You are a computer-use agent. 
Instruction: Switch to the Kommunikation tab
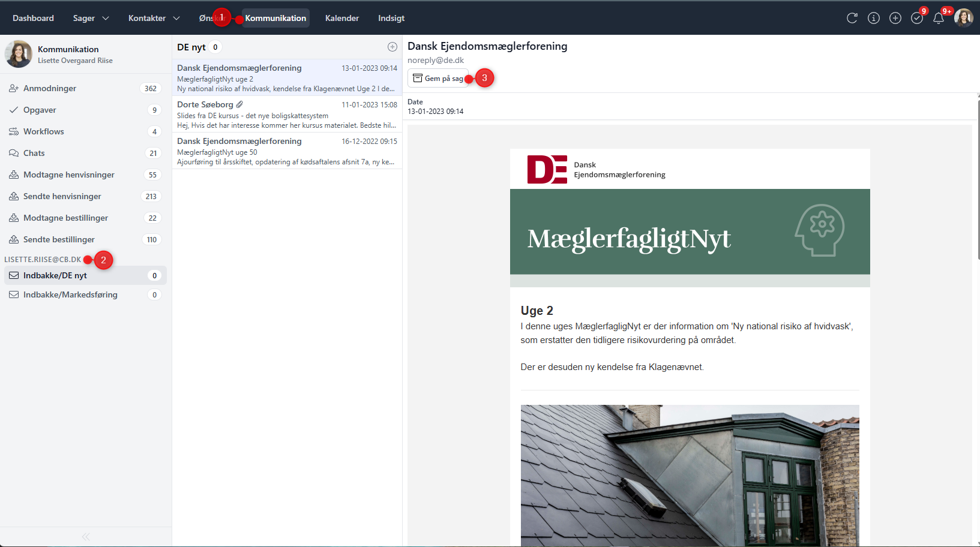tap(275, 18)
